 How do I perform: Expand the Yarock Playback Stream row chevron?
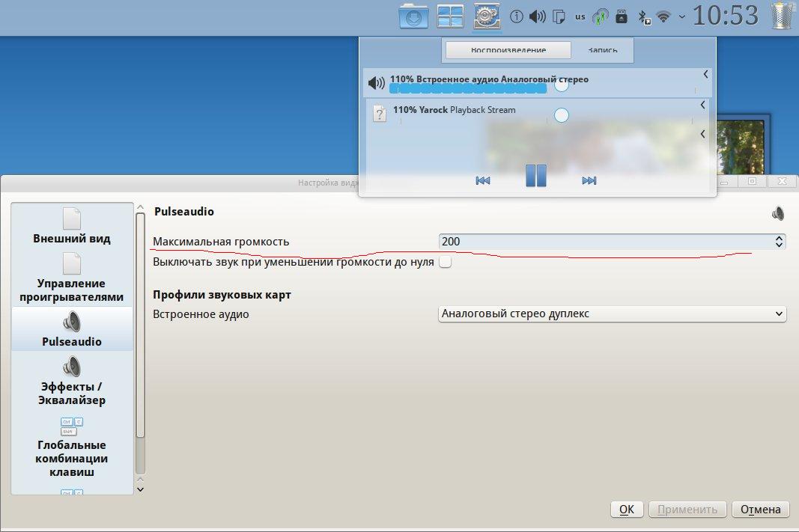point(702,105)
